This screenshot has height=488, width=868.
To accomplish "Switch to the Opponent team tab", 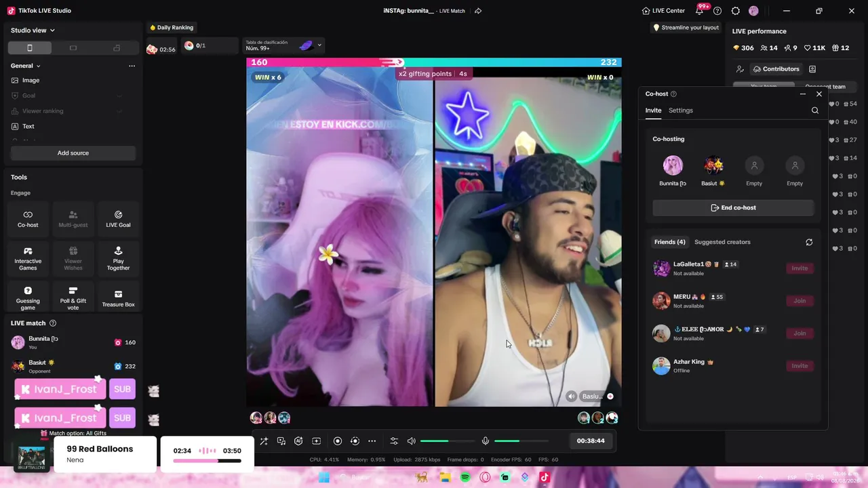I will pyautogui.click(x=825, y=87).
